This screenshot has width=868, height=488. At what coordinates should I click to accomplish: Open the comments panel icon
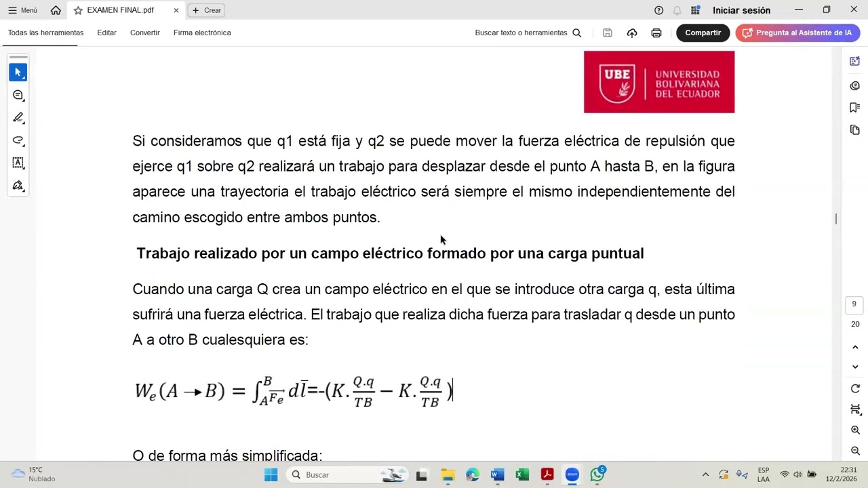pos(854,85)
